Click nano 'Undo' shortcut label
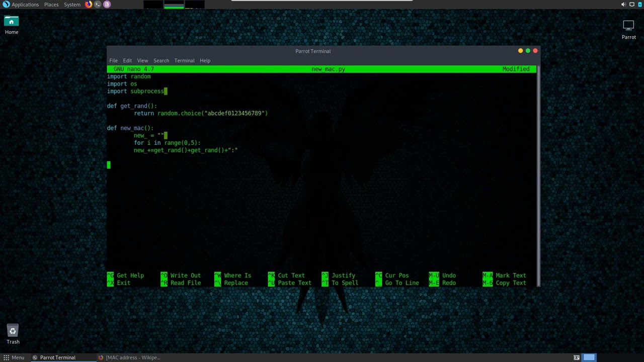 tap(449, 276)
